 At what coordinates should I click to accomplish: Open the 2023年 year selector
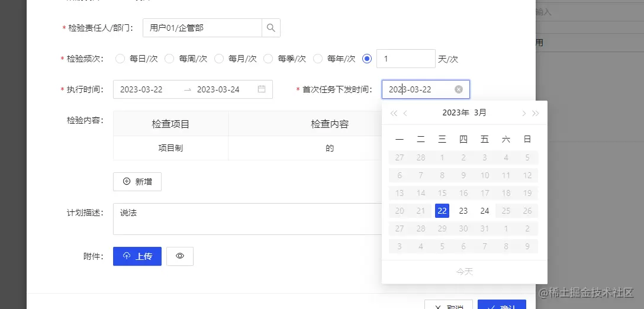pos(456,113)
